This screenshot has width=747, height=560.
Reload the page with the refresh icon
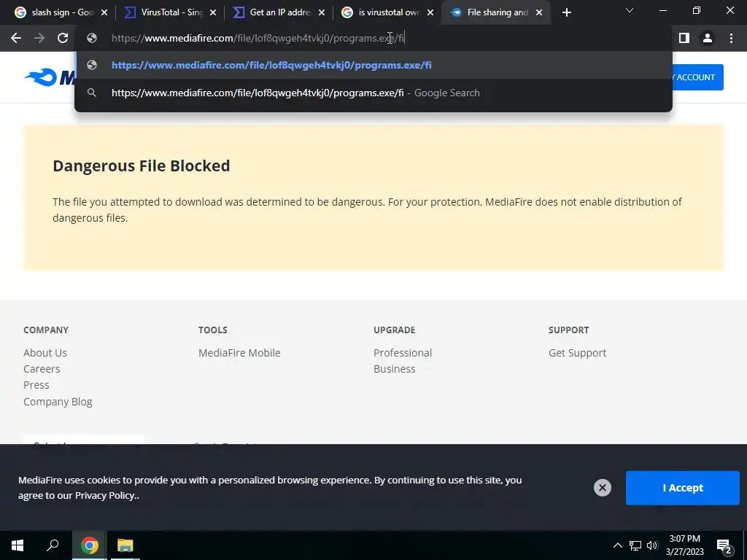point(63,38)
